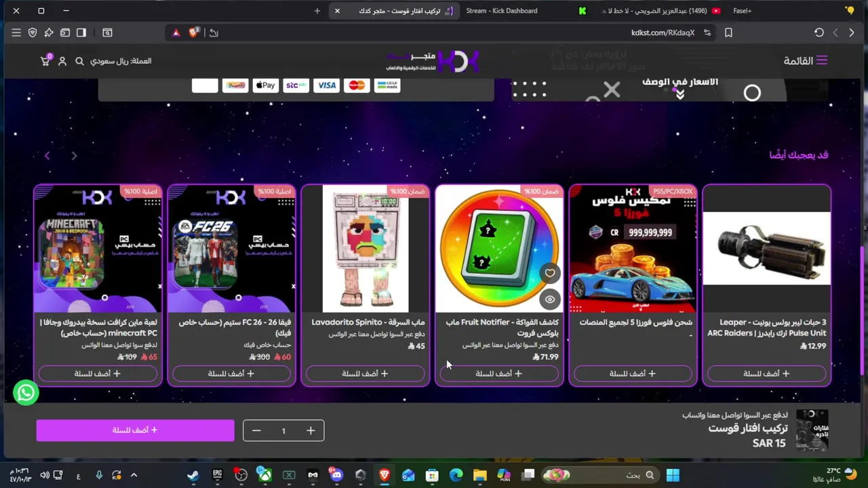The image size is (868, 488).
Task: Open volume control in system tray
Action: click(45, 475)
